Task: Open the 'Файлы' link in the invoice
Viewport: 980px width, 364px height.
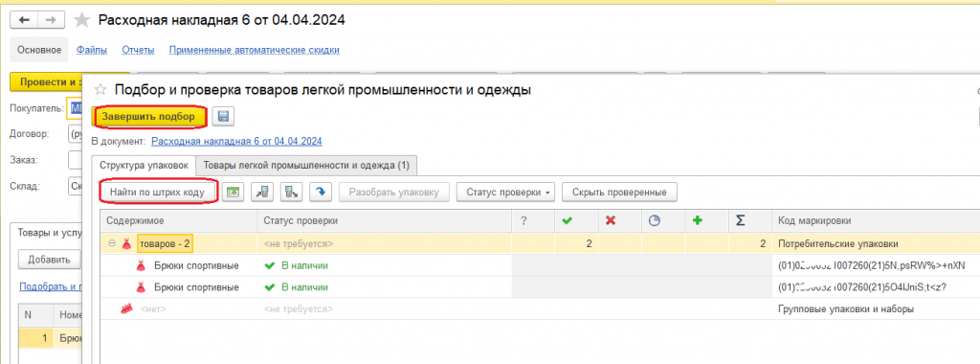Action: 91,50
